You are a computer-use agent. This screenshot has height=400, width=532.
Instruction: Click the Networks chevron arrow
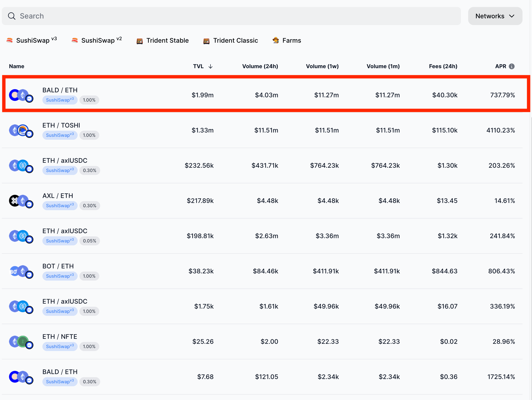(x=512, y=16)
